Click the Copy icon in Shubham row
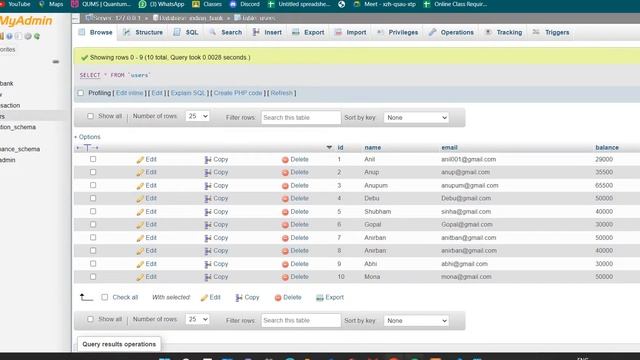Viewport: 640px width, 360px height. coord(208,212)
